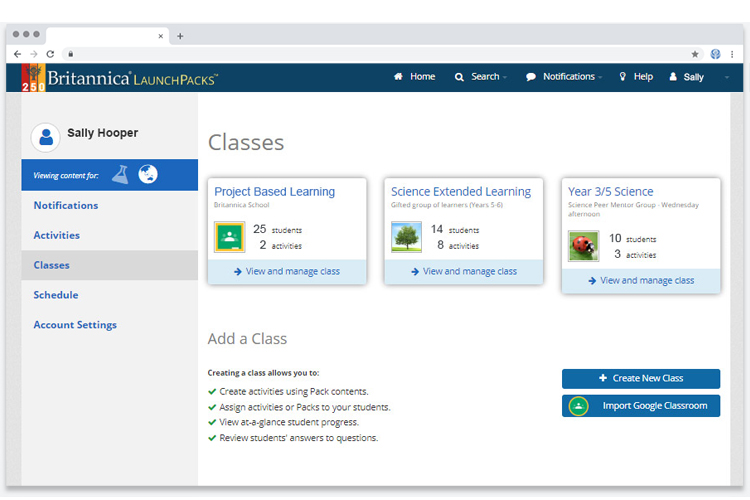The image size is (750, 500).
Task: Select the science flask content icon
Action: (121, 175)
